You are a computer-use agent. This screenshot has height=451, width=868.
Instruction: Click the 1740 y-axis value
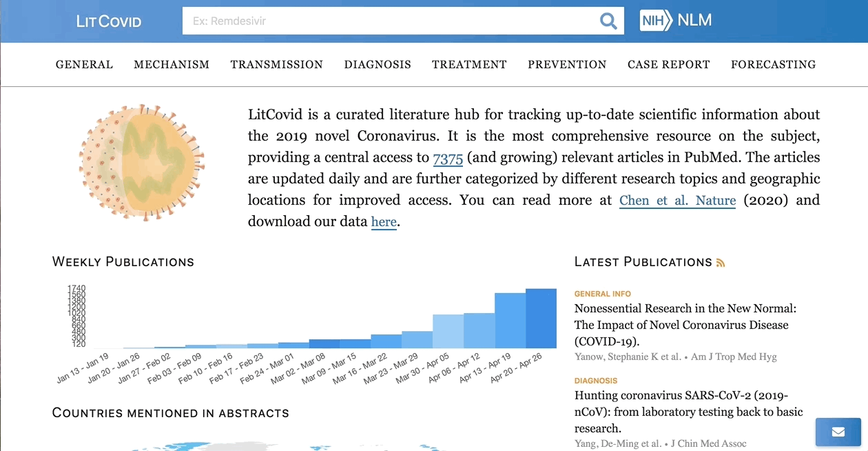[76, 288]
